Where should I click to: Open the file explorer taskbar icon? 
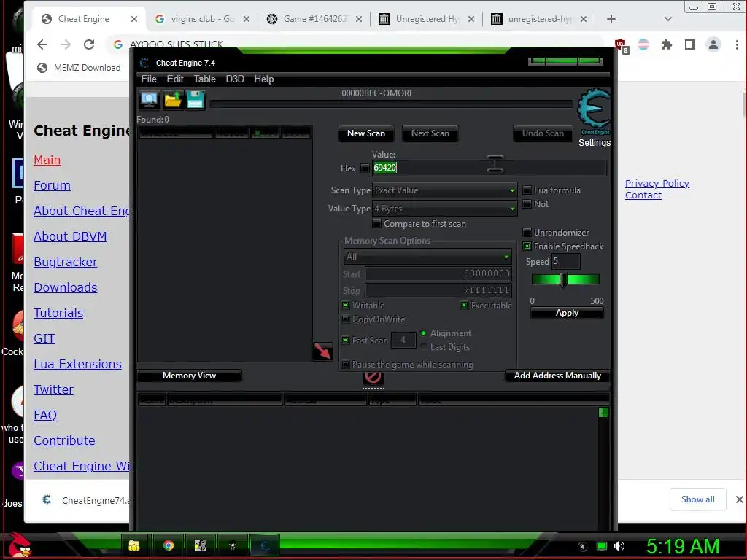point(134,545)
